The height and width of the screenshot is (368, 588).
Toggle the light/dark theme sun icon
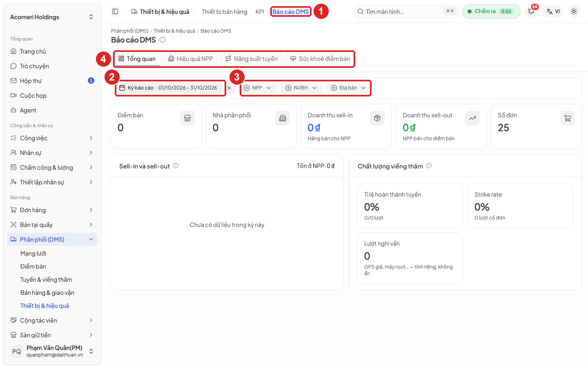coord(574,11)
